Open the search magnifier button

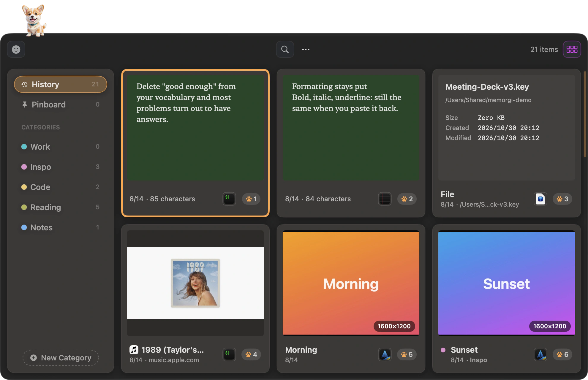coord(285,49)
